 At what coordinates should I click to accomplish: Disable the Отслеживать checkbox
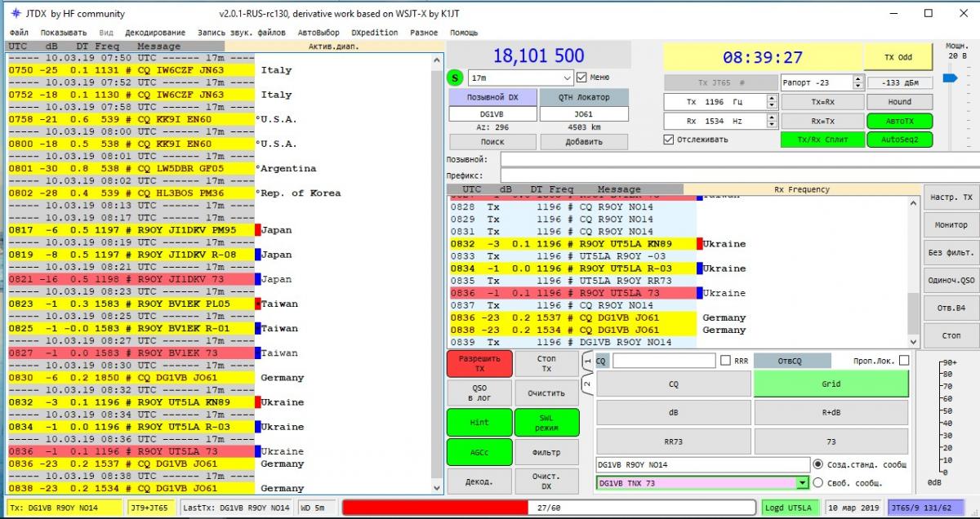pyautogui.click(x=669, y=140)
